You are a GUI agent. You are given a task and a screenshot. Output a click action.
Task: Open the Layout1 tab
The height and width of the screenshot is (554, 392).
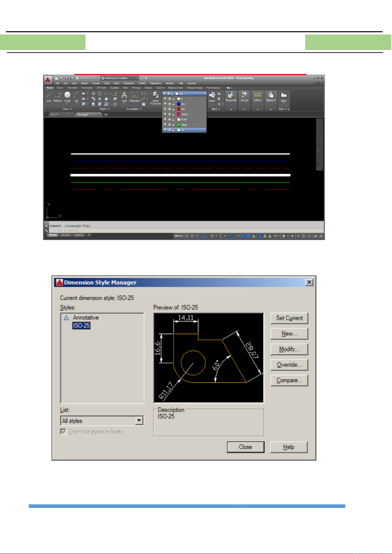[65, 235]
